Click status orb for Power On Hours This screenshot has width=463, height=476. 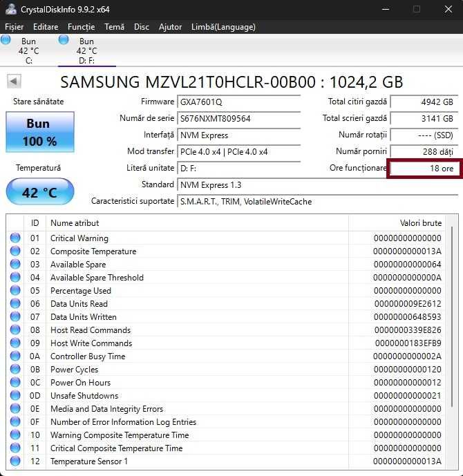click(x=15, y=382)
